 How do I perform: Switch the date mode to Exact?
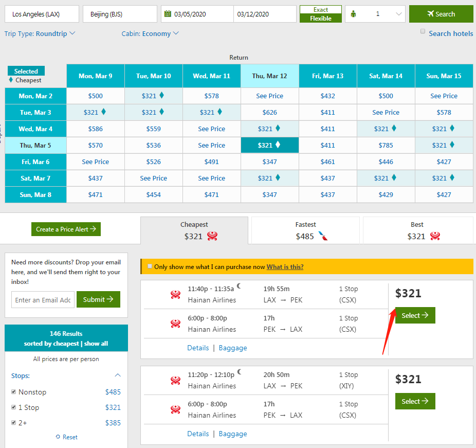321,10
